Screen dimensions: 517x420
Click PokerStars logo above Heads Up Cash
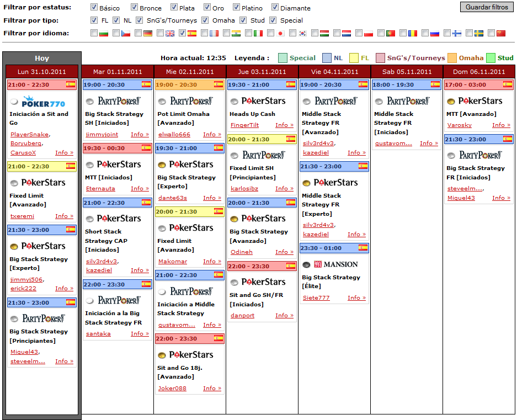point(263,100)
